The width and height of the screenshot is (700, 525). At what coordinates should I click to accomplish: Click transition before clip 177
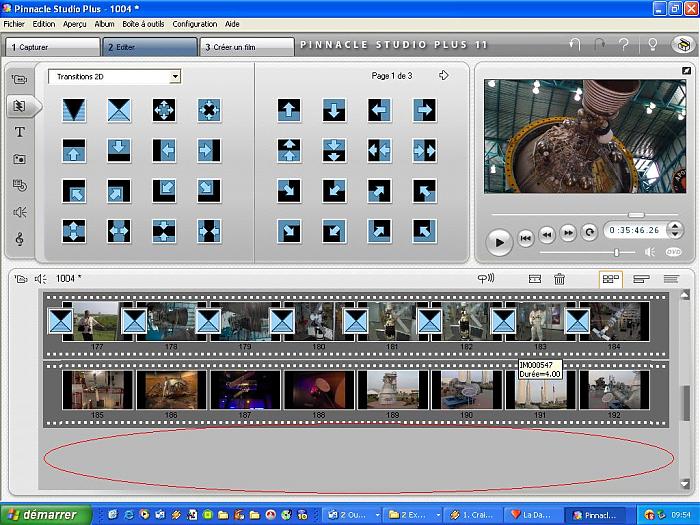click(x=61, y=321)
